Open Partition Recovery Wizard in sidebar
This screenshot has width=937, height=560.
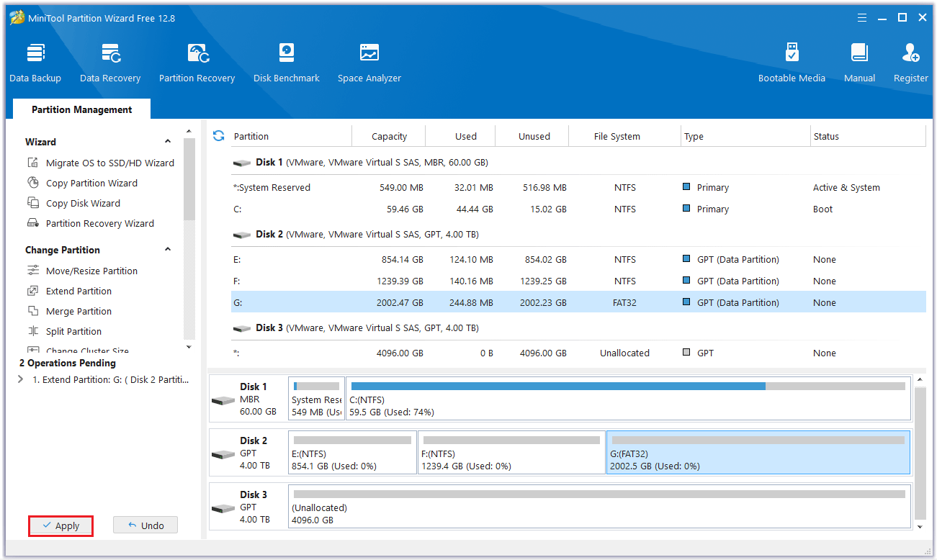(91, 223)
